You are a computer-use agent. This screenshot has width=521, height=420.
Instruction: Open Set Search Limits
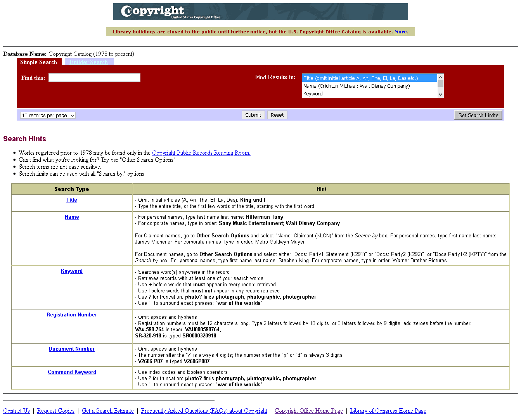coord(478,115)
